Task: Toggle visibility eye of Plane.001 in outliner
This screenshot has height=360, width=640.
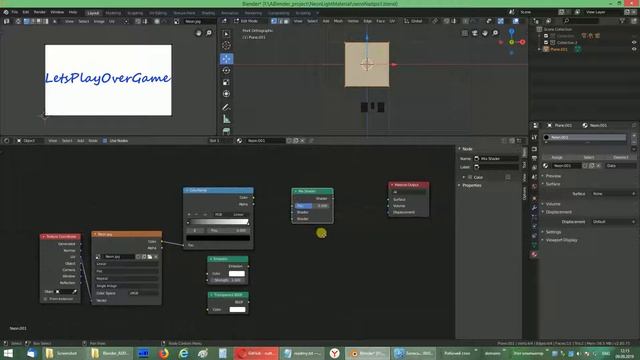Action: [x=634, y=49]
